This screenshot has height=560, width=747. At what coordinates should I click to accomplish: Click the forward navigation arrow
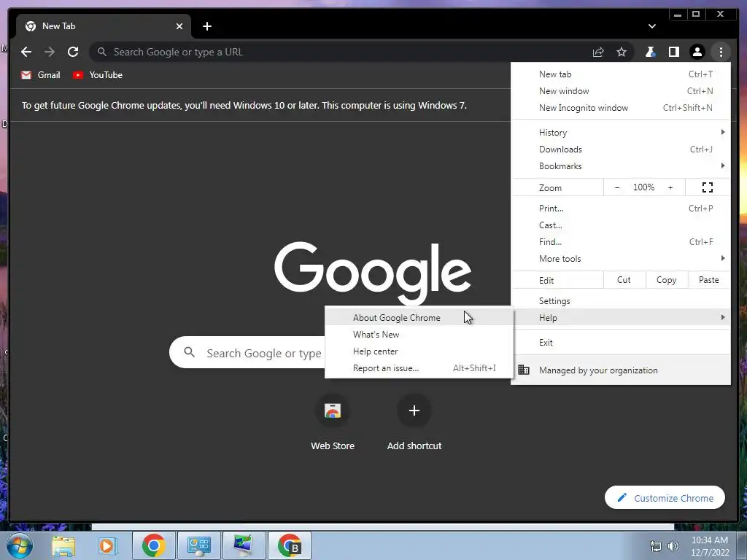click(x=50, y=52)
